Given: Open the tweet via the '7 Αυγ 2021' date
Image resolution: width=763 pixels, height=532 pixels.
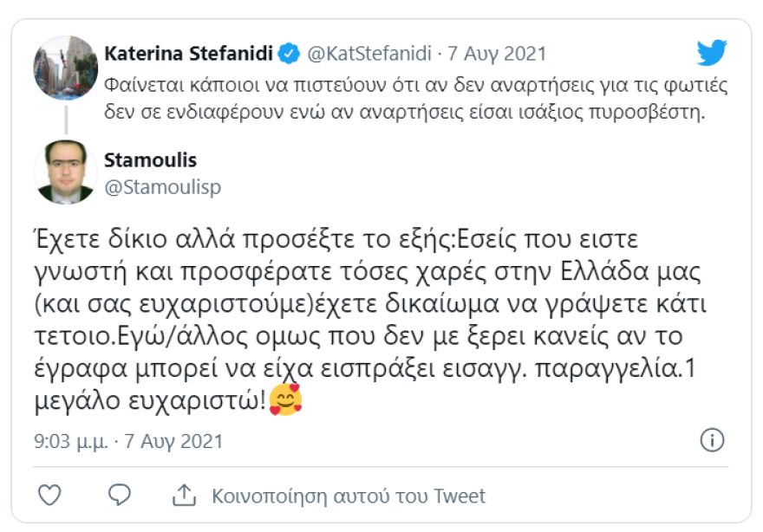Looking at the screenshot, I should (499, 53).
